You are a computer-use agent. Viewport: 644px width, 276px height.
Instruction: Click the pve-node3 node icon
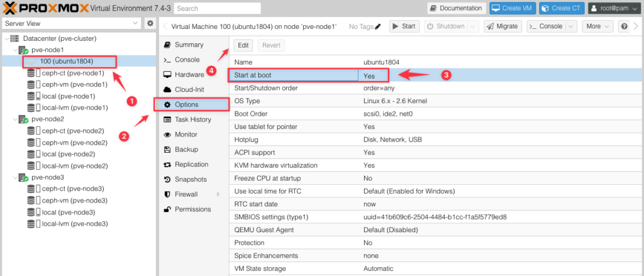[23, 178]
